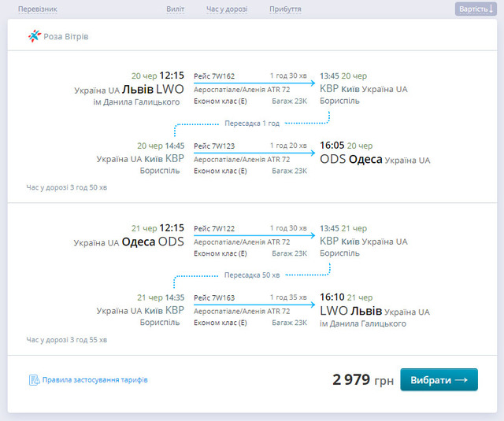Sort results by Перевізник column
Screen dimensions: 504x421
pyautogui.click(x=37, y=9)
